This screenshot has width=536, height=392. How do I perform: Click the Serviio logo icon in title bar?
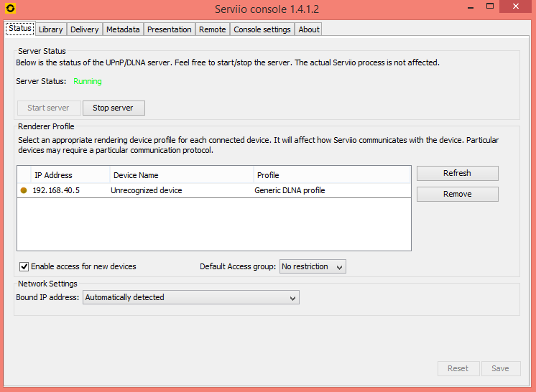11,7
